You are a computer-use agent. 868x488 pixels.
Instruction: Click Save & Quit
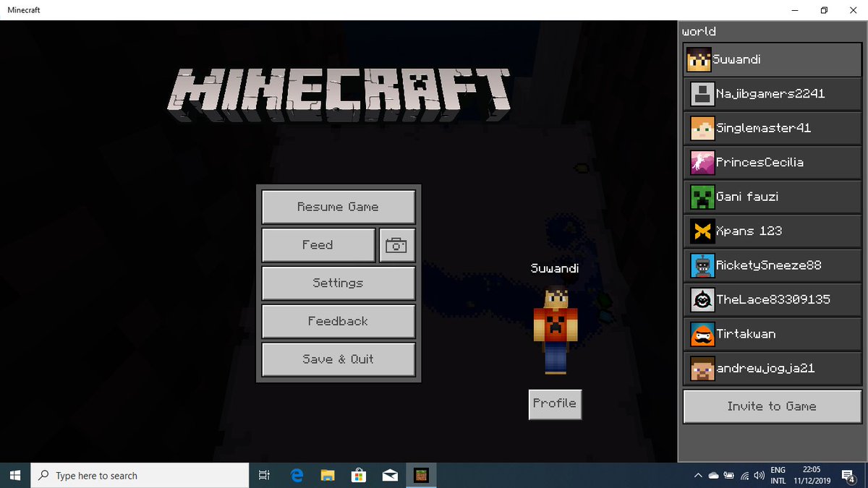pyautogui.click(x=338, y=359)
